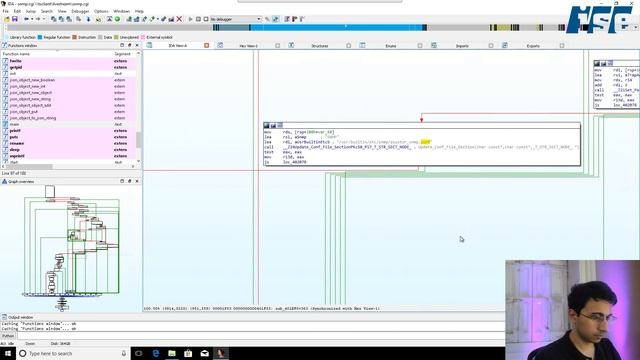
Task: Open the View menu
Action: [x=62, y=11]
